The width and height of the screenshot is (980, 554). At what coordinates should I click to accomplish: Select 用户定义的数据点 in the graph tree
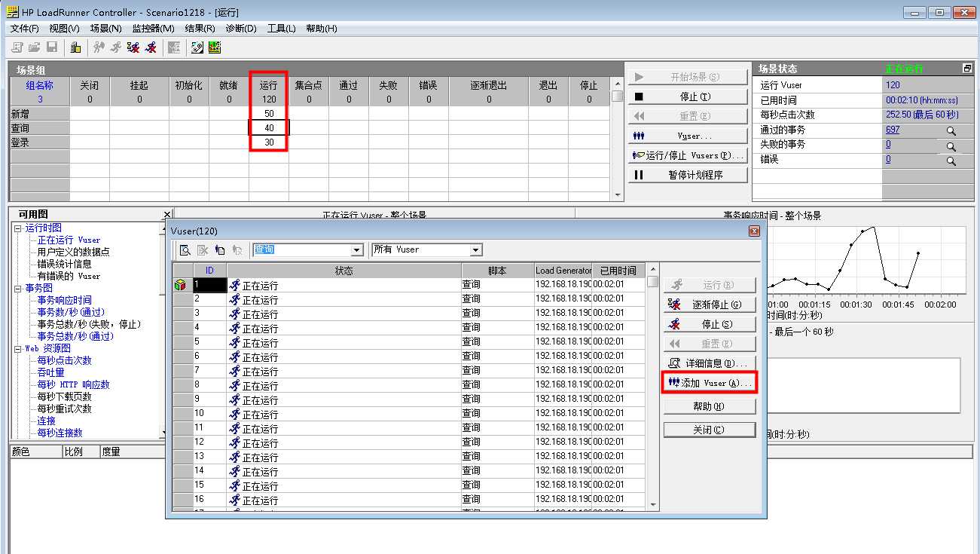[x=74, y=252]
